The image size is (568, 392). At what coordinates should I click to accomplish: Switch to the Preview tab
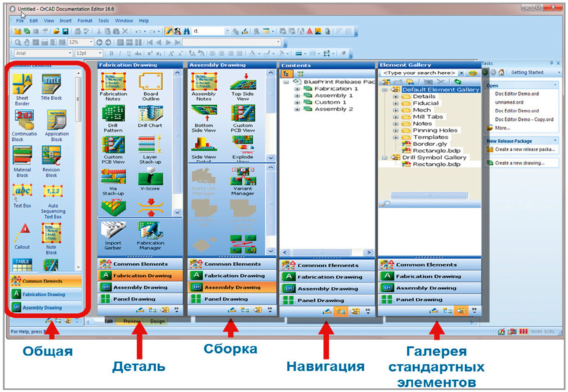pos(132,321)
